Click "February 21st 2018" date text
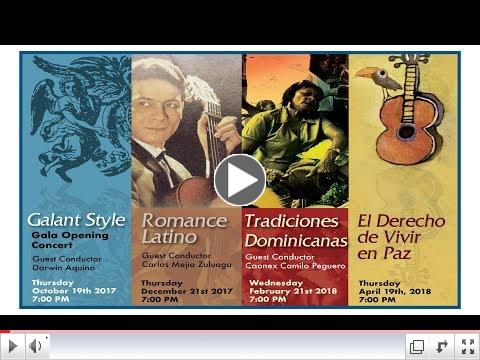This screenshot has height=360, width=480. pyautogui.click(x=293, y=291)
